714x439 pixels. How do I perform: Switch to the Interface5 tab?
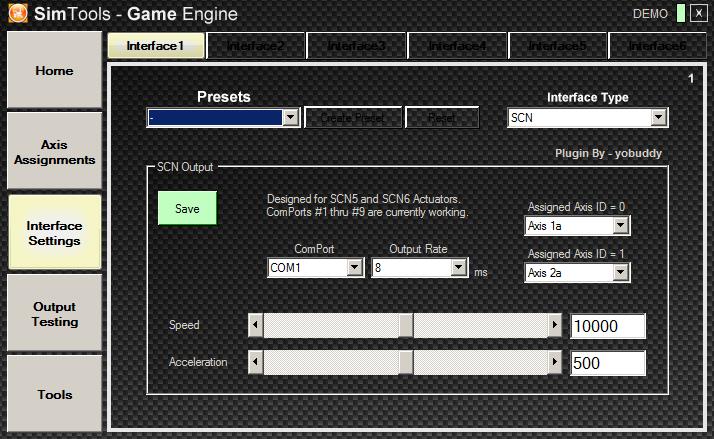557,46
